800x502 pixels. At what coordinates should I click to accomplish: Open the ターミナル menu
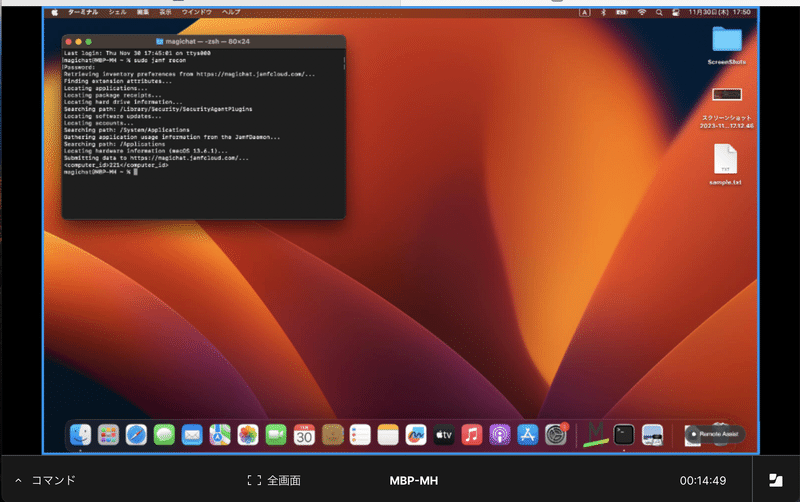coord(83,12)
